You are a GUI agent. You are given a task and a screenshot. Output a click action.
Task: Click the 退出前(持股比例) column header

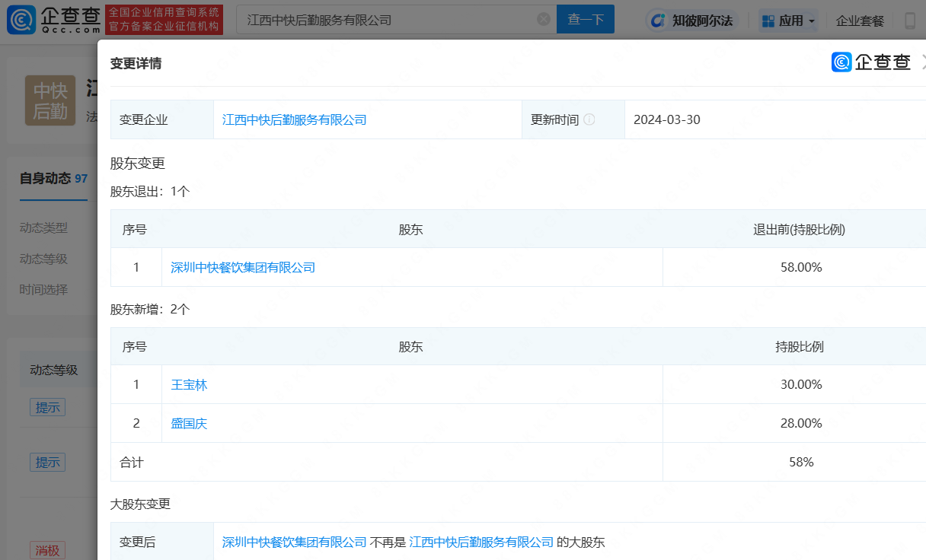[x=799, y=229]
